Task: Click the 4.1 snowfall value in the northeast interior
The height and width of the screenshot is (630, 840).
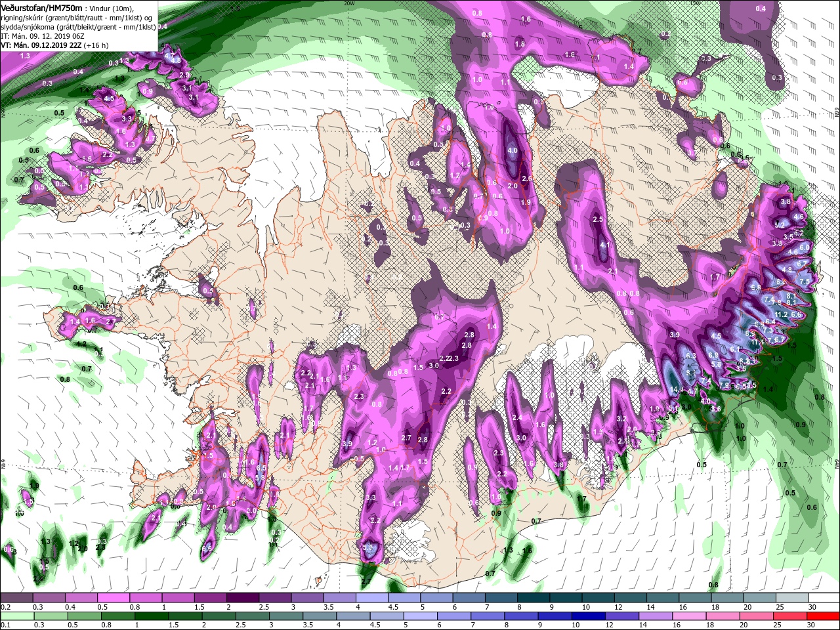Action: click(605, 245)
